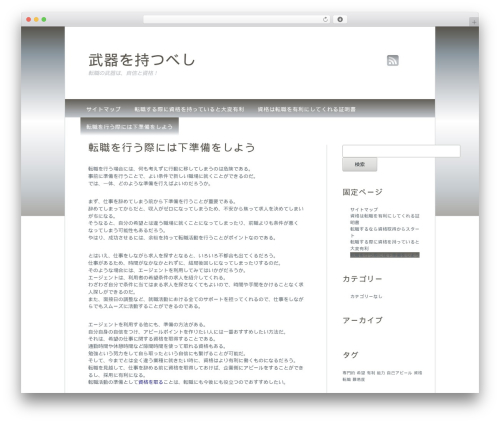500x423 pixels.
Task: Open サイトマップ in the 固定ページ sidebar list
Action: tap(364, 209)
